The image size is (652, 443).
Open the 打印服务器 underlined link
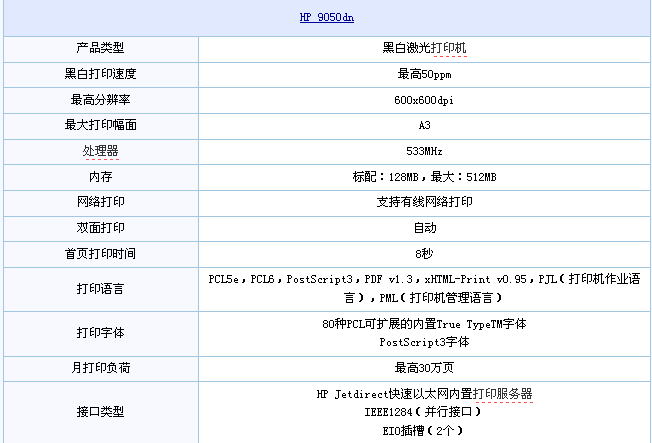point(503,394)
